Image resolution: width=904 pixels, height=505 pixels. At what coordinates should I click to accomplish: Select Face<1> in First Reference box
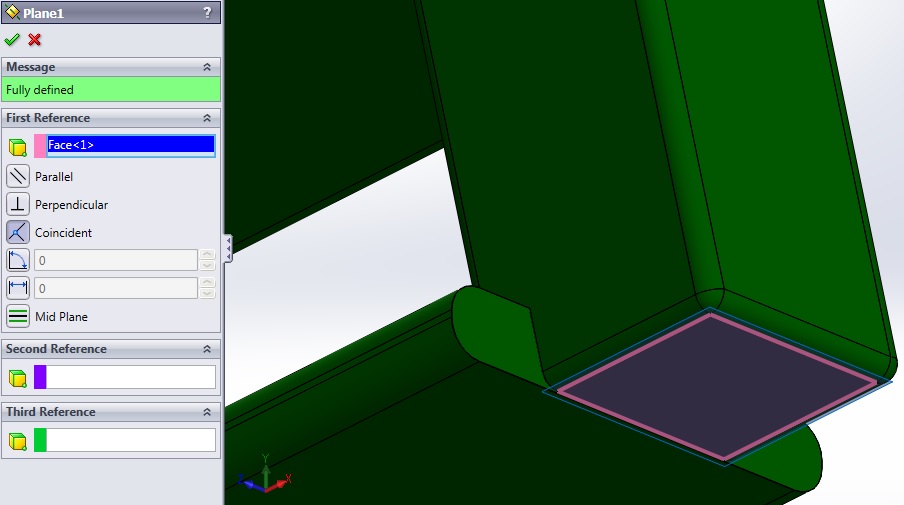(x=130, y=146)
